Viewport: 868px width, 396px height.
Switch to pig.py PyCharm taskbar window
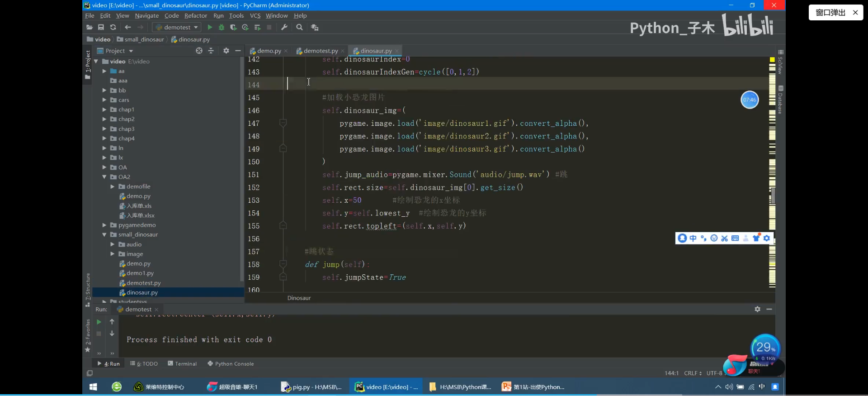pyautogui.click(x=311, y=387)
